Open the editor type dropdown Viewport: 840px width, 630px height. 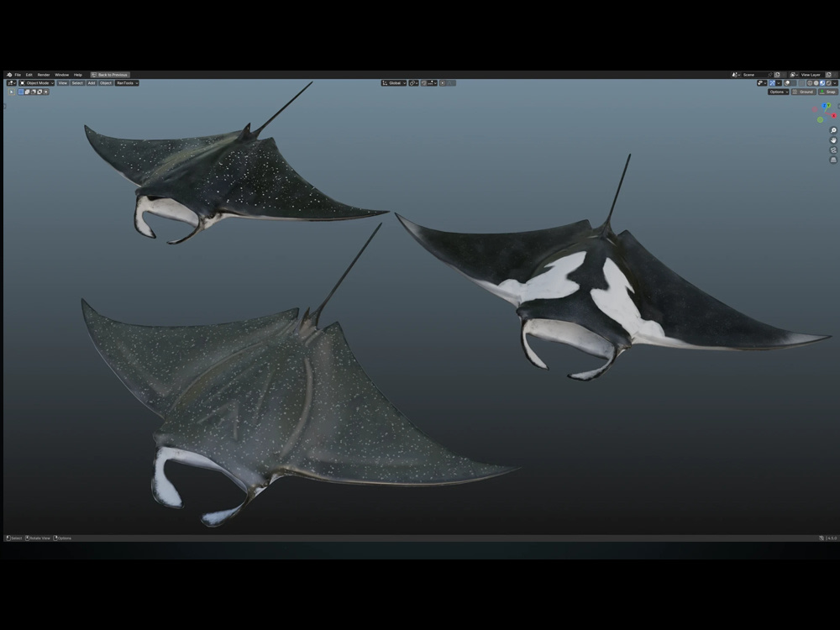11,83
